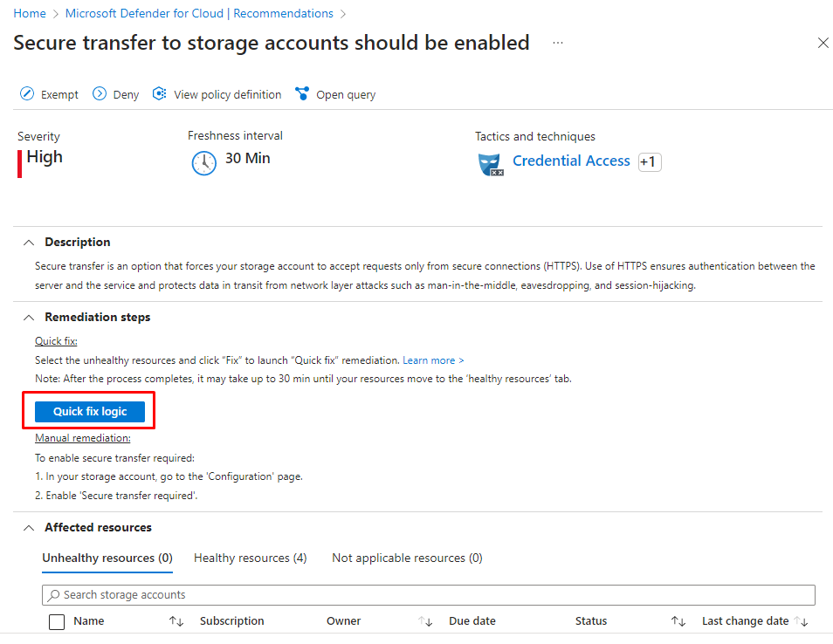This screenshot has width=833, height=644.
Task: Focus the Search storage accounts field
Action: pyautogui.click(x=428, y=595)
